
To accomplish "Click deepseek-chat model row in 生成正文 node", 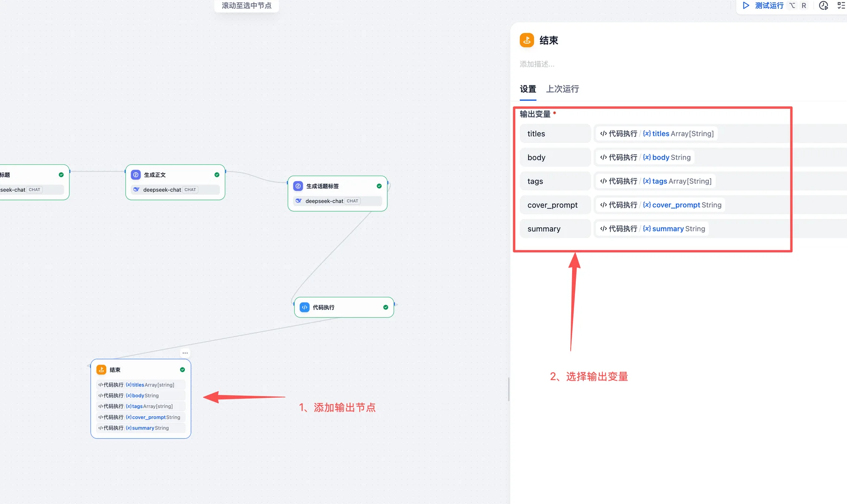I will tap(175, 189).
